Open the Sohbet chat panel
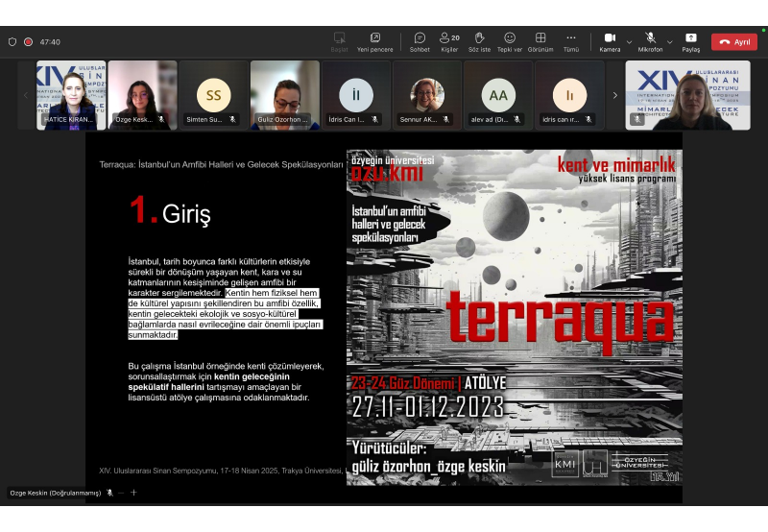 coord(420,42)
